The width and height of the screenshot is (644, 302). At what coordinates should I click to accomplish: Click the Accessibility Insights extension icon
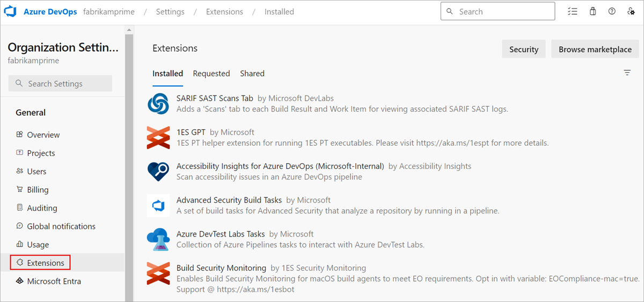[158, 172]
